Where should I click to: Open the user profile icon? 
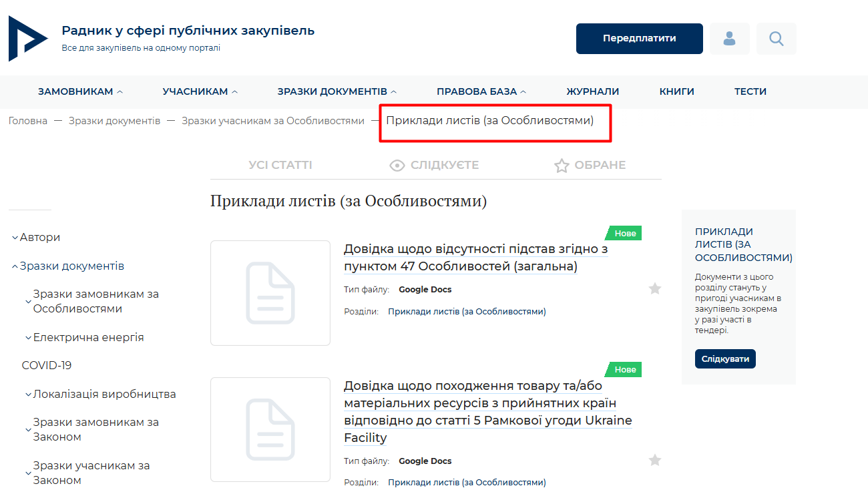tap(729, 39)
